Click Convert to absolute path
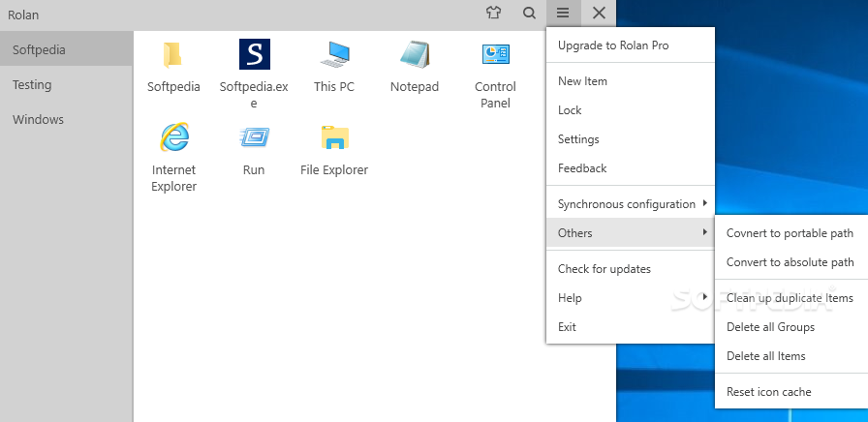Image resolution: width=868 pixels, height=422 pixels. point(791,262)
